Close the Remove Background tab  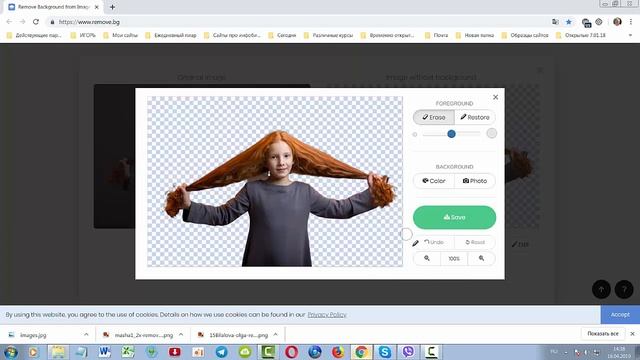click(97, 7)
